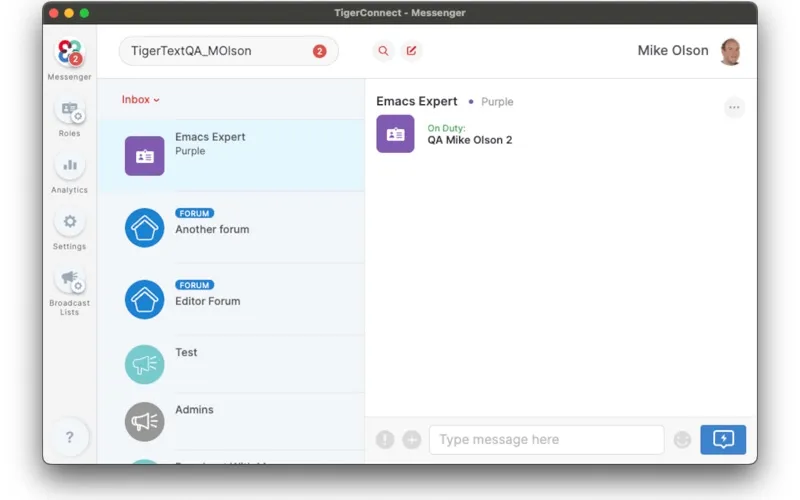The height and width of the screenshot is (500, 800).
Task: Click into the Type message here field
Action: pyautogui.click(x=546, y=439)
